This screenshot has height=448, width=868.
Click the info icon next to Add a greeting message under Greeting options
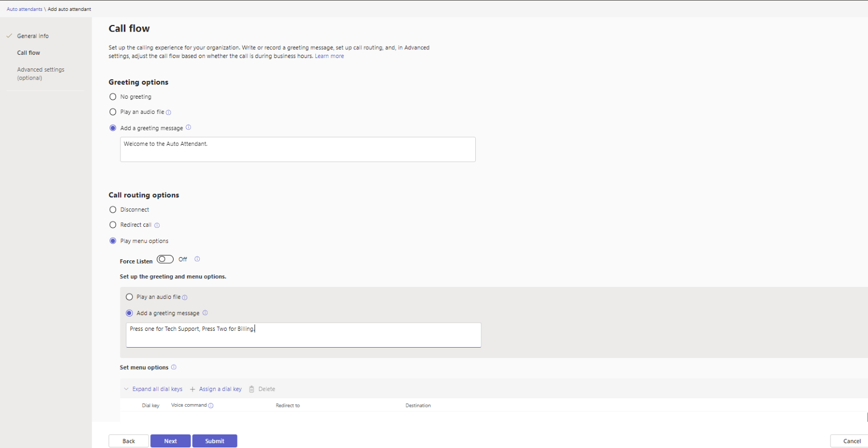click(188, 127)
